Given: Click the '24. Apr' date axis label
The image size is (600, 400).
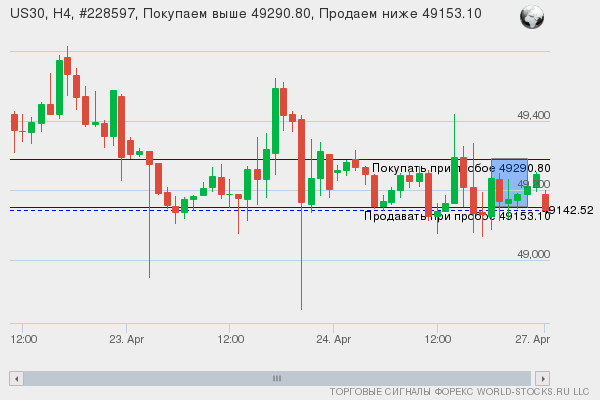Looking at the screenshot, I should tap(334, 339).
